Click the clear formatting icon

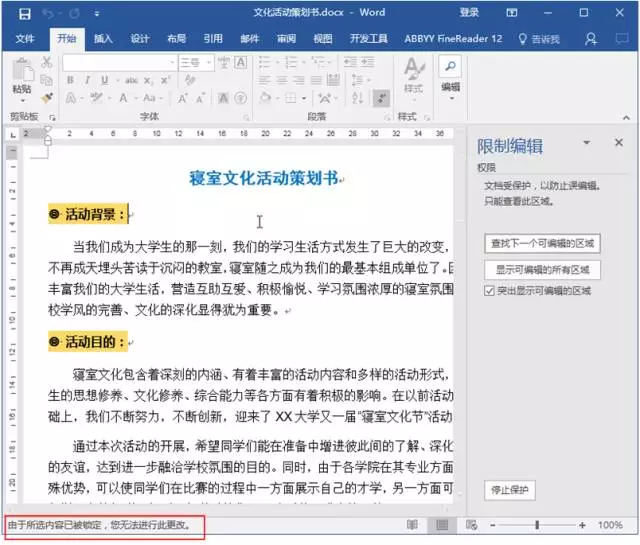point(190,80)
